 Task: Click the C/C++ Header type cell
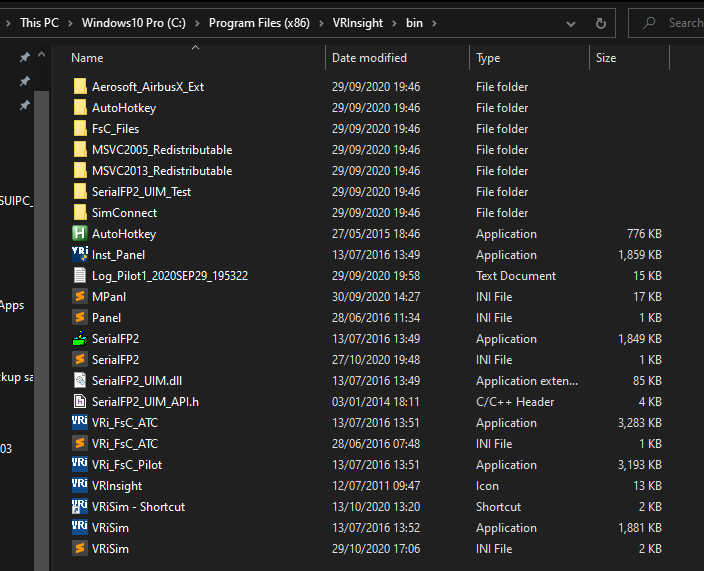(x=515, y=402)
